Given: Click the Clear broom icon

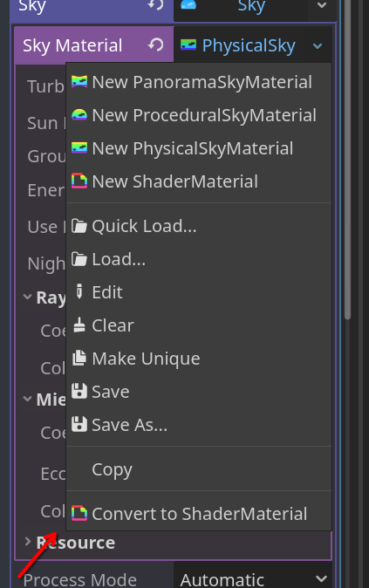Looking at the screenshot, I should click(79, 325).
